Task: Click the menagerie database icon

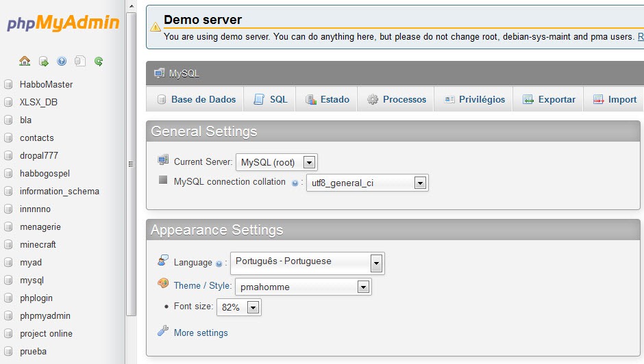Action: (8, 227)
